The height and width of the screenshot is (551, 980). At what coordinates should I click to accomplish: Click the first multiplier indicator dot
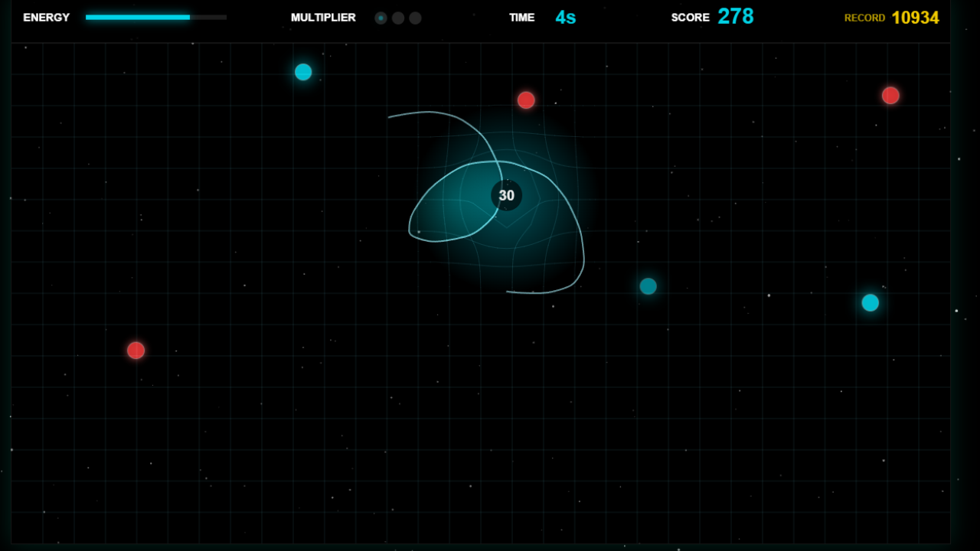(x=381, y=17)
